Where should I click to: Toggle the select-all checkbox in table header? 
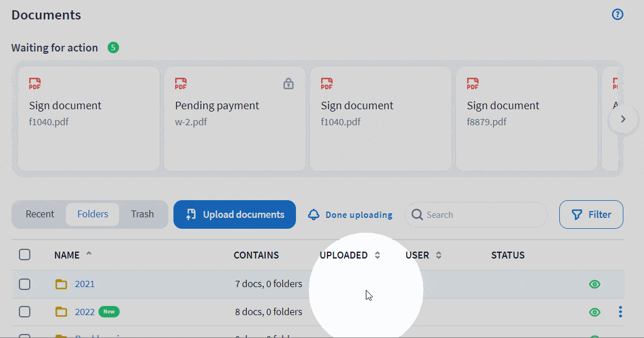(25, 255)
